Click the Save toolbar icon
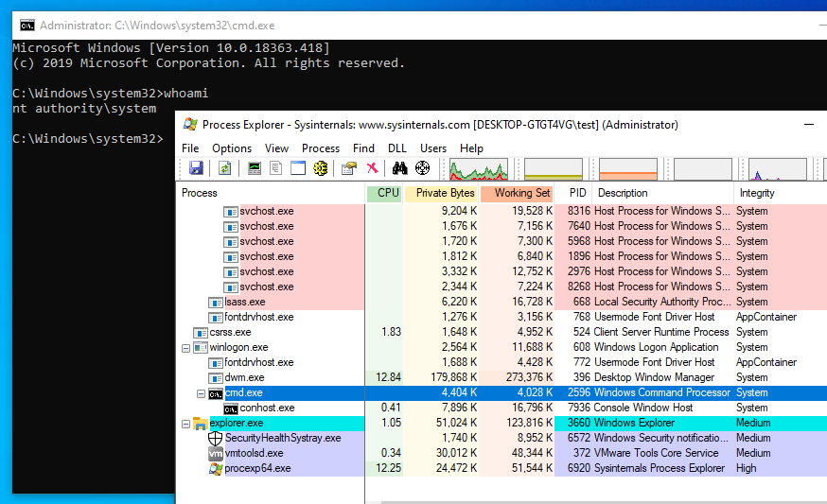 tap(196, 168)
